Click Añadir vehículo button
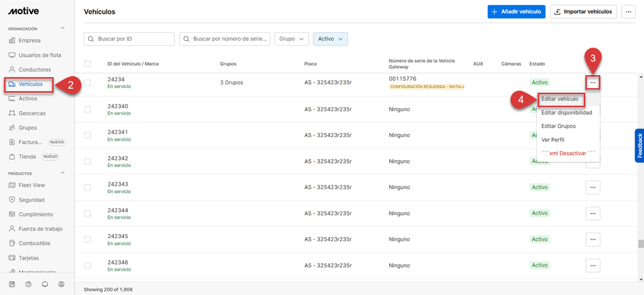The height and width of the screenshot is (295, 644). tap(516, 12)
